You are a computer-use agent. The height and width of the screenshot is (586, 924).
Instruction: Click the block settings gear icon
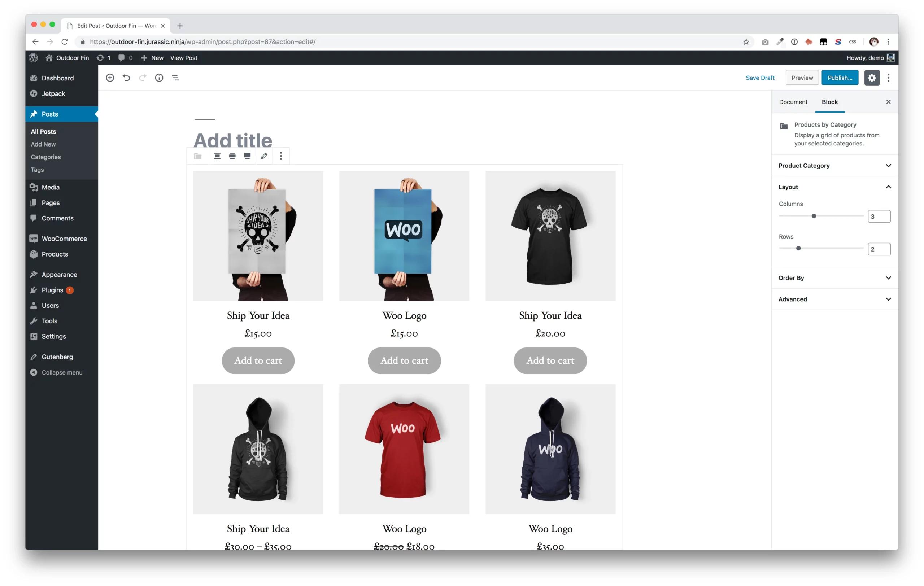coord(872,78)
